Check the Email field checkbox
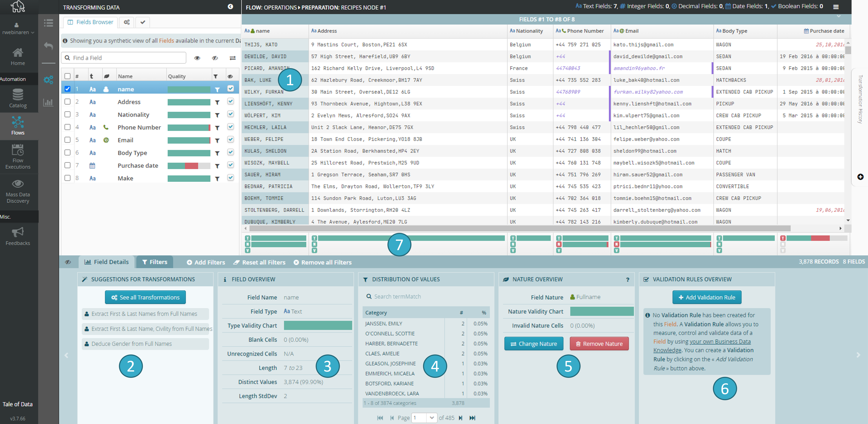The image size is (868, 424). [x=67, y=140]
